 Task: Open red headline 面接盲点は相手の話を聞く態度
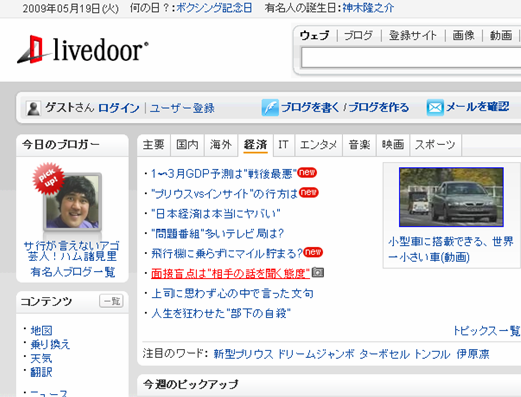[230, 273]
